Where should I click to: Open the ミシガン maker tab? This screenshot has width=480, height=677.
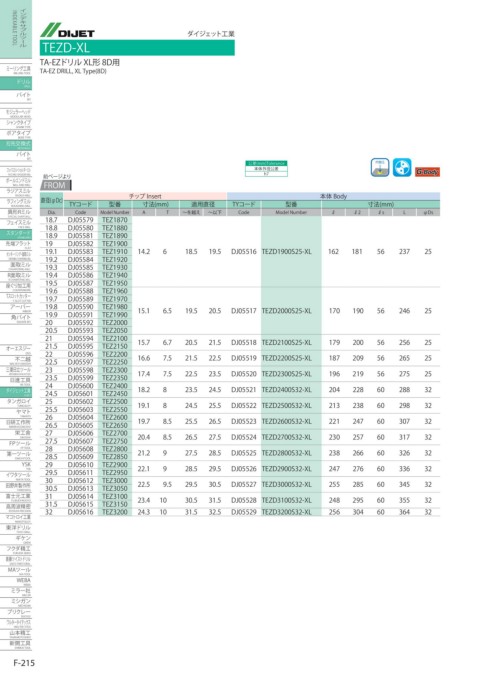click(x=16, y=602)
